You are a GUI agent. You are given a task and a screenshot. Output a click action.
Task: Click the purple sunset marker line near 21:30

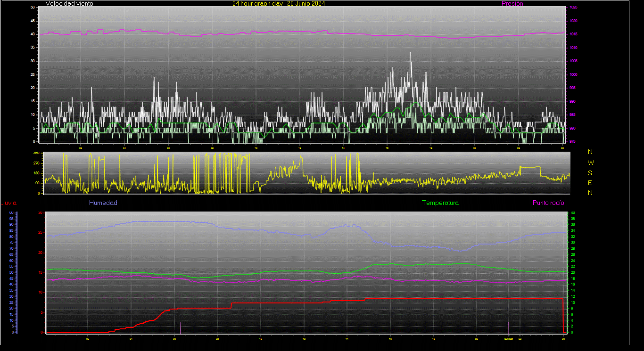click(509, 327)
